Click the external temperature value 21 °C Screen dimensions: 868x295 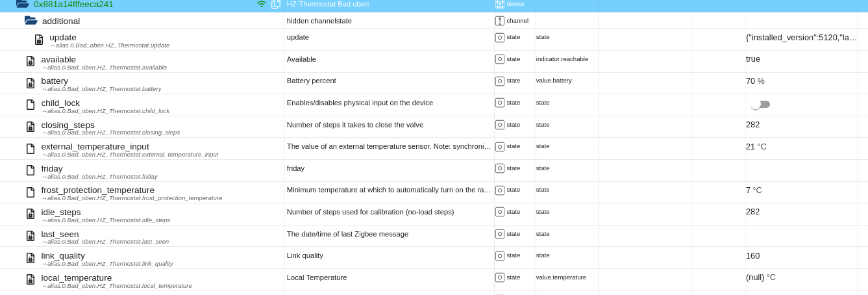point(756,147)
